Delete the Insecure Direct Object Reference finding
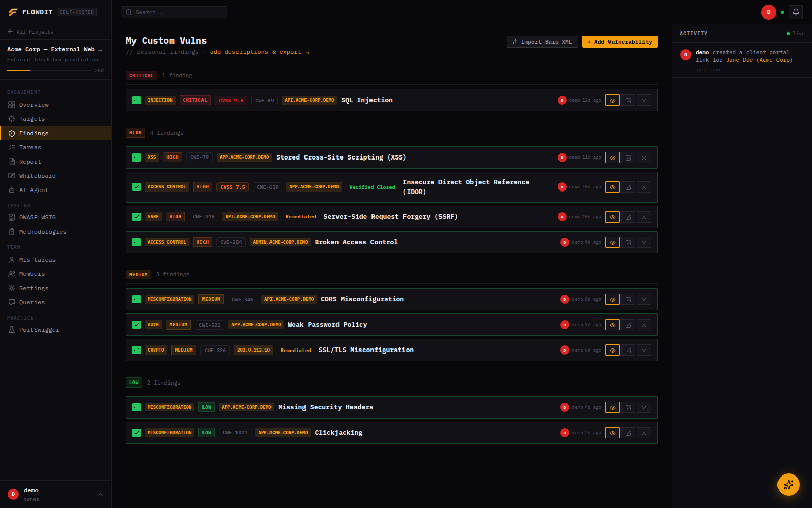Image resolution: width=812 pixels, height=508 pixels. click(x=644, y=187)
